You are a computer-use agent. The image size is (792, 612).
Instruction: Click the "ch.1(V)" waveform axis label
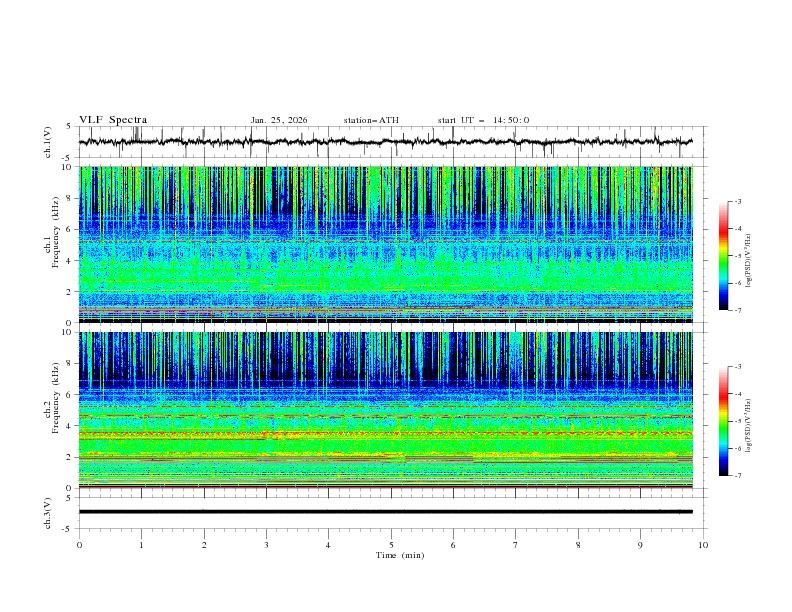coord(48,142)
